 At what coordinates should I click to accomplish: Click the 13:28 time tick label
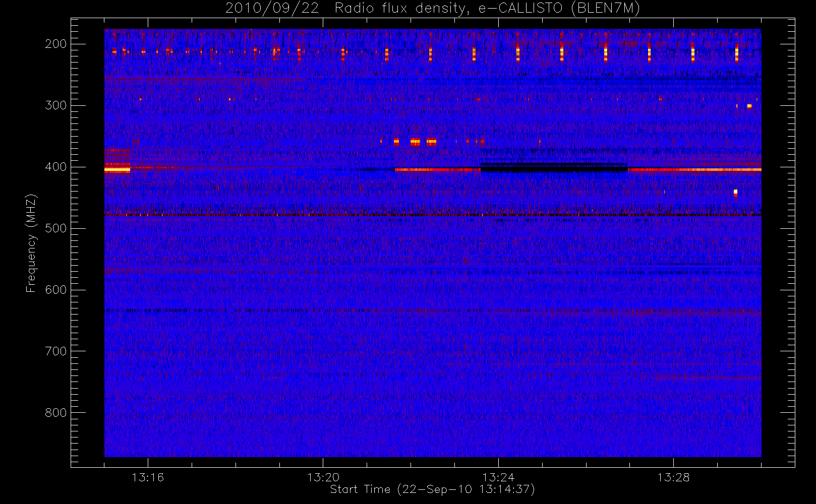pos(673,477)
